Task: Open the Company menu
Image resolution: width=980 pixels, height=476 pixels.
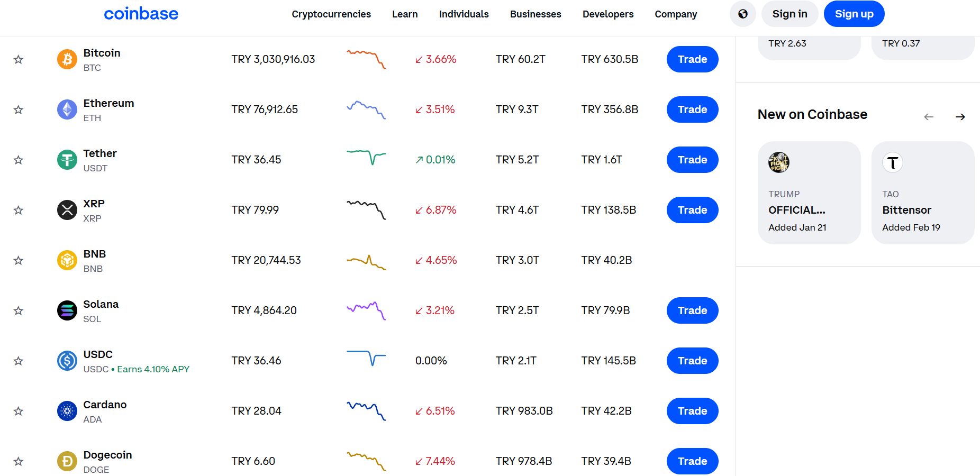Action: (x=676, y=14)
